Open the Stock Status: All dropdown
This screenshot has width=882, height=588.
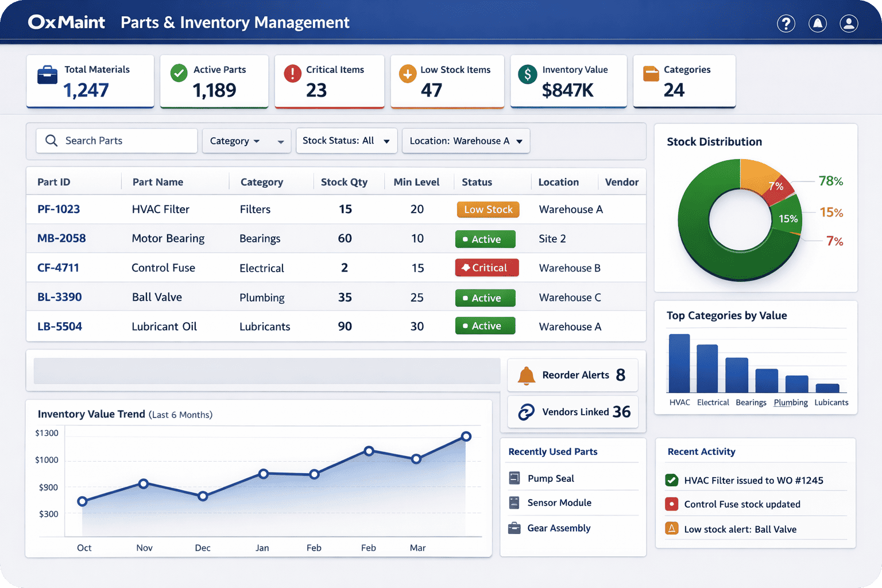[x=346, y=141]
